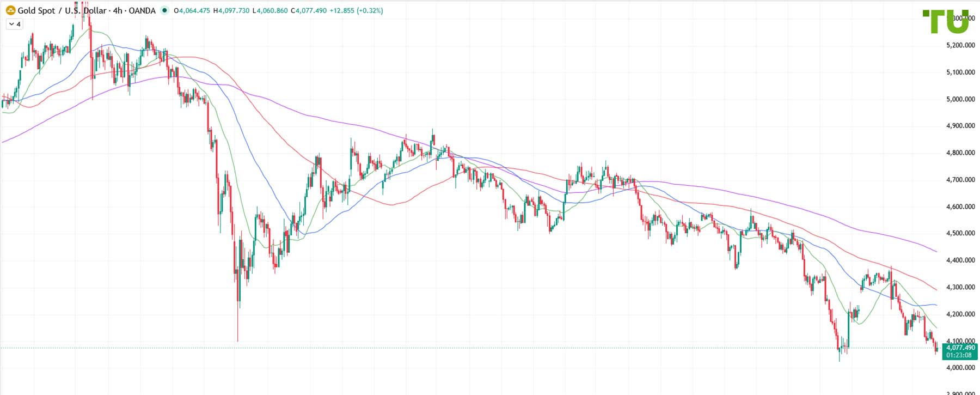Click the 4,500.000 price axis label
The image size is (980, 395).
[x=960, y=233]
